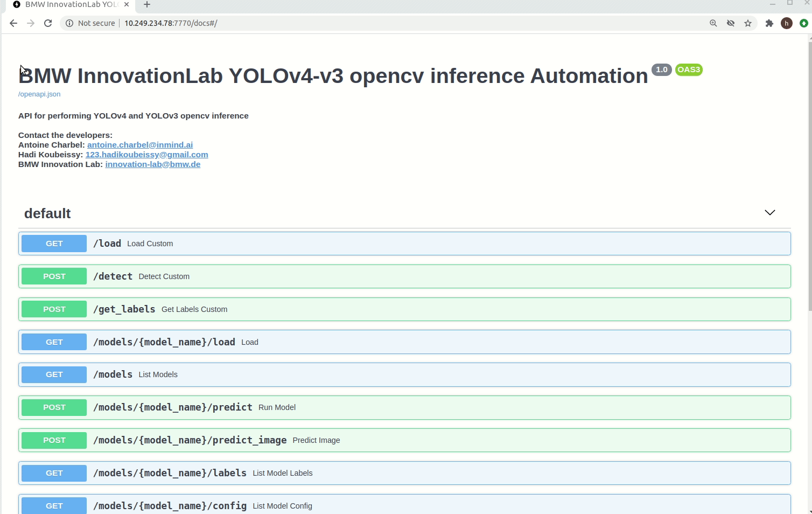This screenshot has width=812, height=514.
Task: Click the POST badge of Predict Image
Action: pos(54,440)
